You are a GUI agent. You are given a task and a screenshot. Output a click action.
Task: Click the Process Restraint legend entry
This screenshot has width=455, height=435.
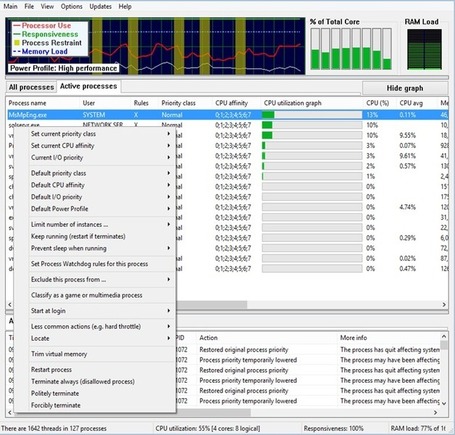point(48,43)
